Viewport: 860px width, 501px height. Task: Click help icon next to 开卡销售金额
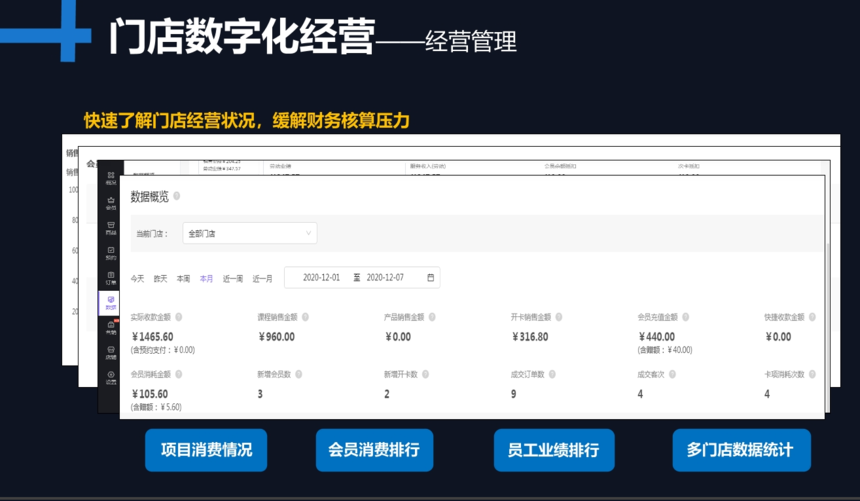coord(559,317)
